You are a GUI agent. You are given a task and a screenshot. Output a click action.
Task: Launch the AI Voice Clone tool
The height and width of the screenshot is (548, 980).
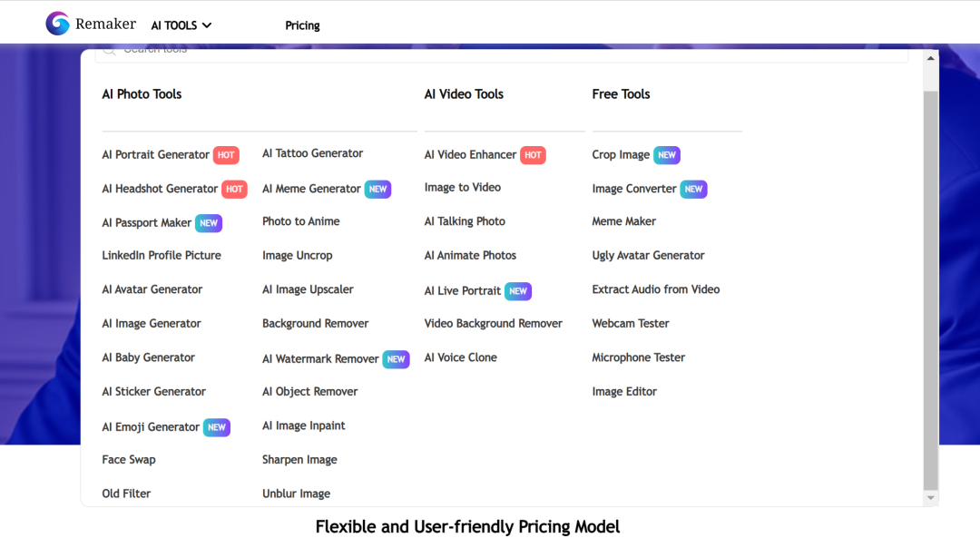tap(460, 357)
